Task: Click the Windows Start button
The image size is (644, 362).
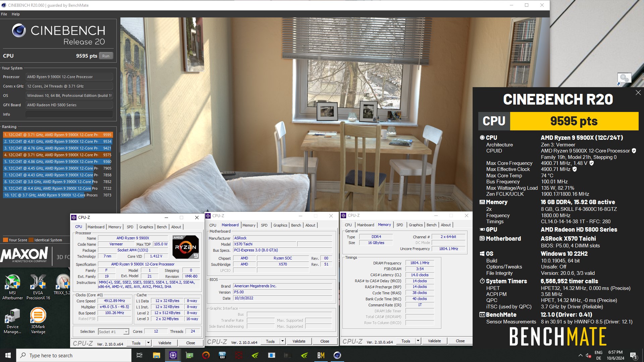Action: [x=8, y=355]
